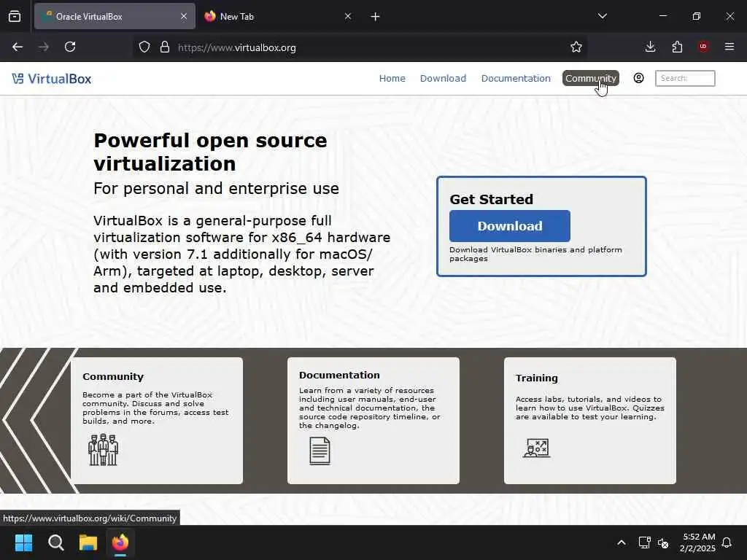Open the Firefox downloads panel
Image resolution: width=747 pixels, height=560 pixels.
pyautogui.click(x=650, y=47)
